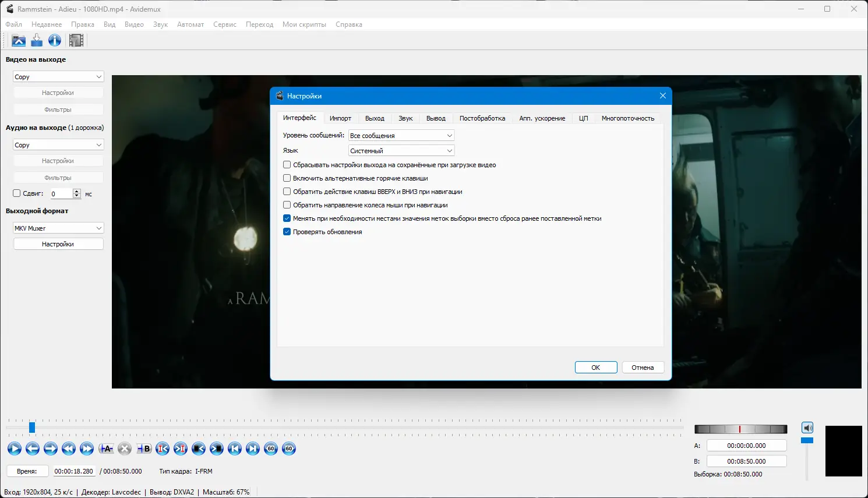868x498 pixels.
Task: Switch to the Апп. ускорение tab
Action: 542,118
